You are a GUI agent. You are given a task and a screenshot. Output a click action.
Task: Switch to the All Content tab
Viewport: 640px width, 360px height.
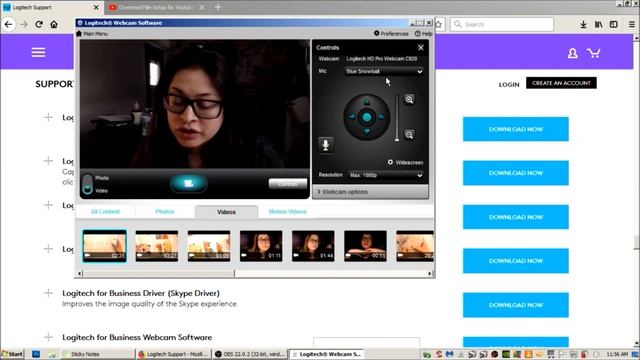coord(105,211)
